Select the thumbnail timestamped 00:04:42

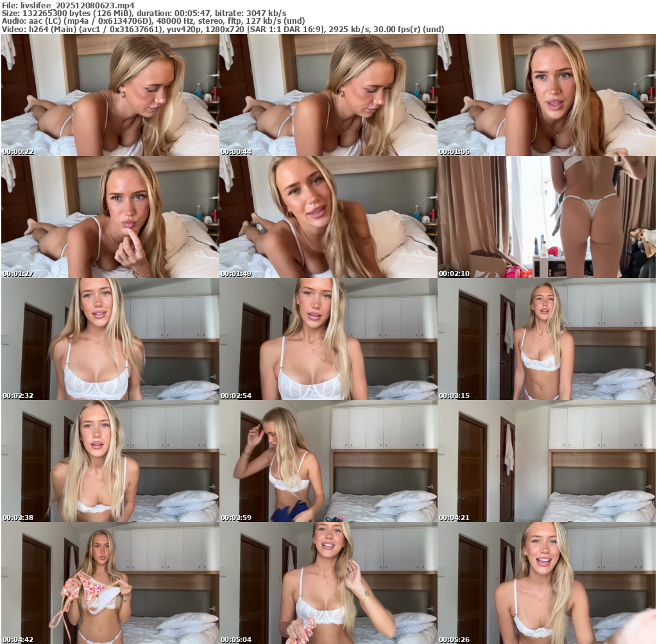tap(110, 583)
